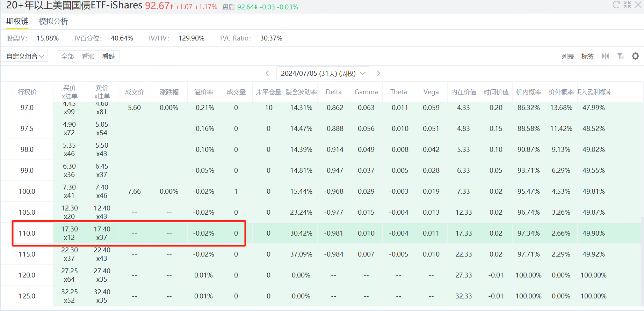The image size is (644, 311).
Task: Show all options with 全部
Action: pyautogui.click(x=67, y=57)
